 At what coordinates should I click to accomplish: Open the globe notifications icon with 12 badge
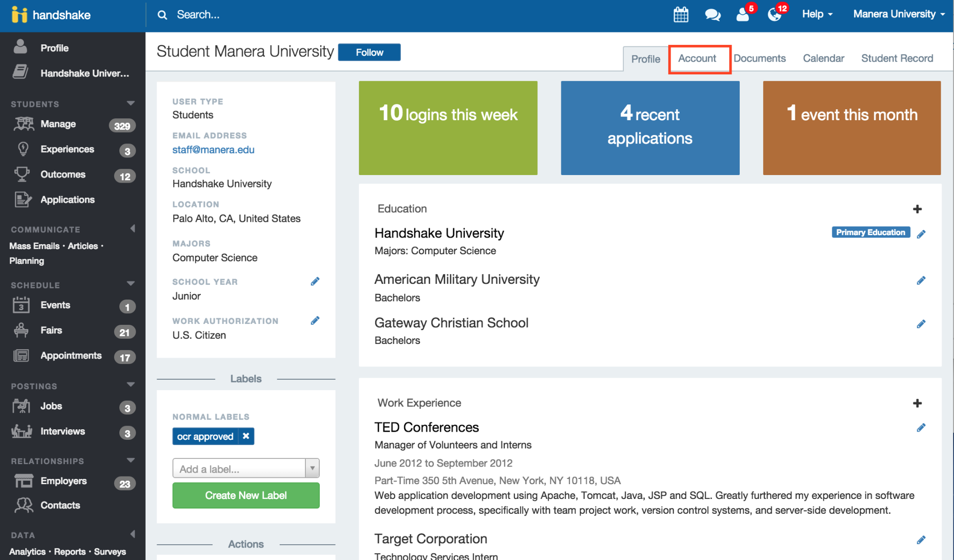coord(774,15)
